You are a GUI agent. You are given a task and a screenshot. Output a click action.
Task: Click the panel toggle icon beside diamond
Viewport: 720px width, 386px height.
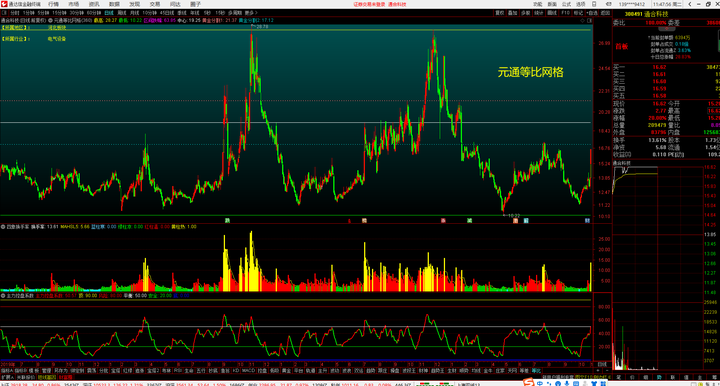click(590, 21)
